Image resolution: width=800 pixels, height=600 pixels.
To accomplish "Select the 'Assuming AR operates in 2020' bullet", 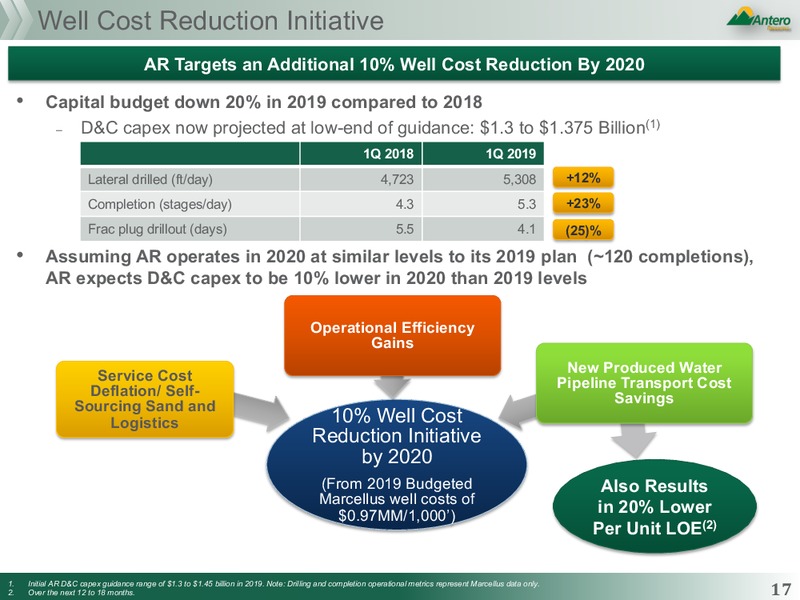I will [399, 267].
